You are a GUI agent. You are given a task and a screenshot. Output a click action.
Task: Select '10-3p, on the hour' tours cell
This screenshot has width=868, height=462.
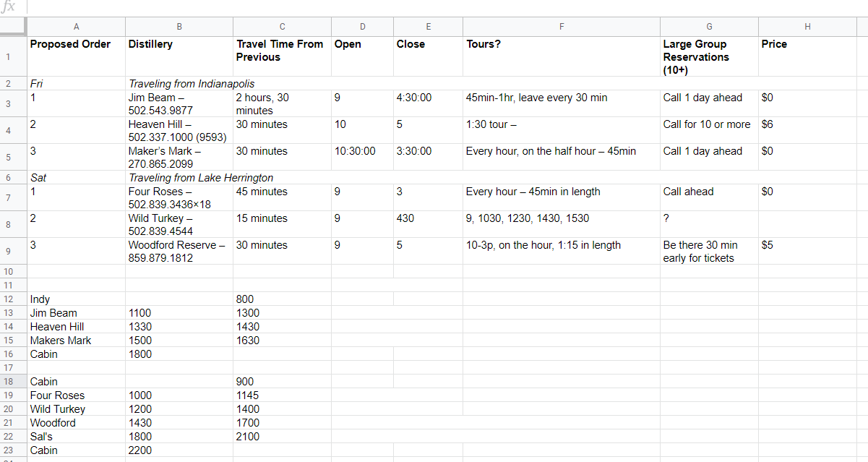[x=562, y=252]
